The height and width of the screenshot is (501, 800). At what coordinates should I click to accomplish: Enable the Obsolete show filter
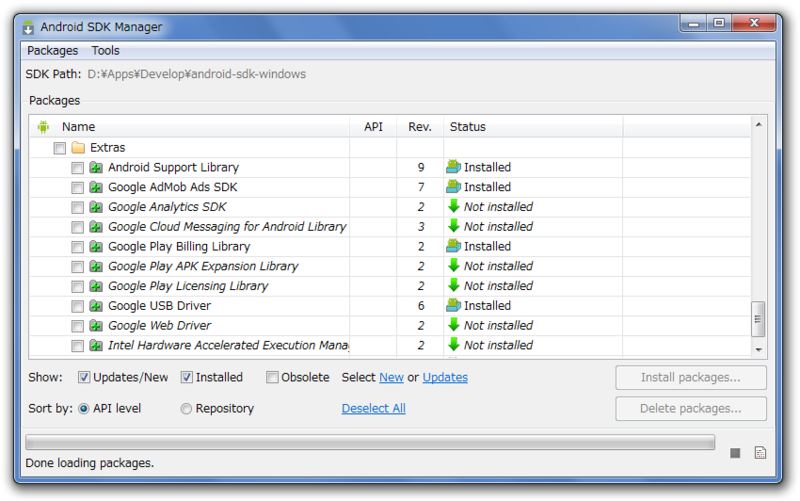coord(272,378)
